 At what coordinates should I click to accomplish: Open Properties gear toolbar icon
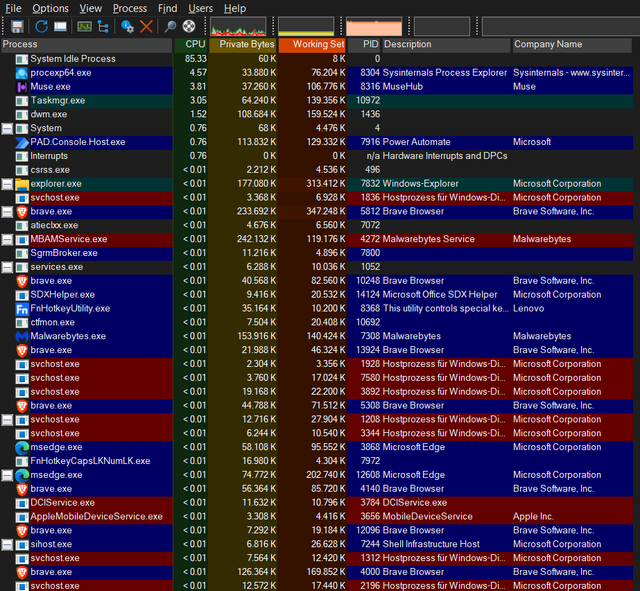[127, 27]
